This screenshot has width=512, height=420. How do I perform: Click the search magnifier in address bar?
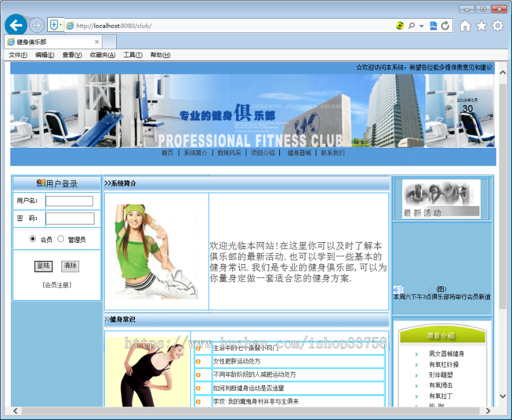[411, 25]
